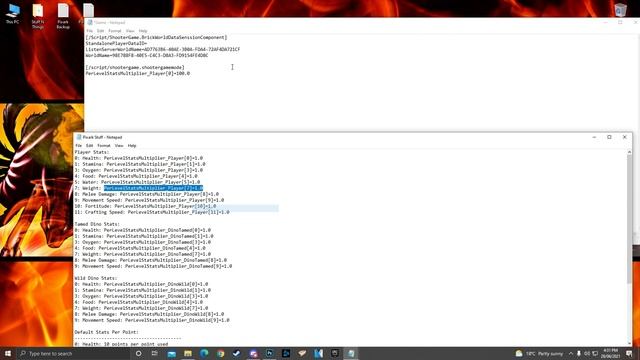Image resolution: width=640 pixels, height=360 pixels.
Task: Click the '11: Crafting Speed' player line
Action: (x=152, y=212)
